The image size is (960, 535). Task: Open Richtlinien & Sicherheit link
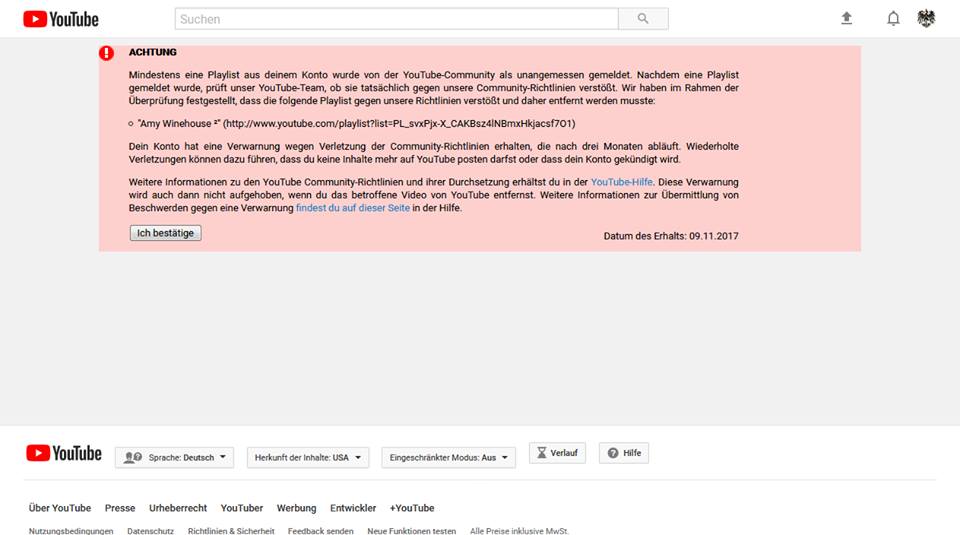231,531
